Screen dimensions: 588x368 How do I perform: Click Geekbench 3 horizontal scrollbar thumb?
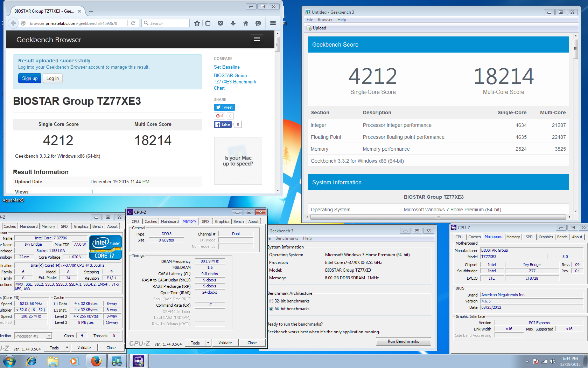(x=438, y=217)
